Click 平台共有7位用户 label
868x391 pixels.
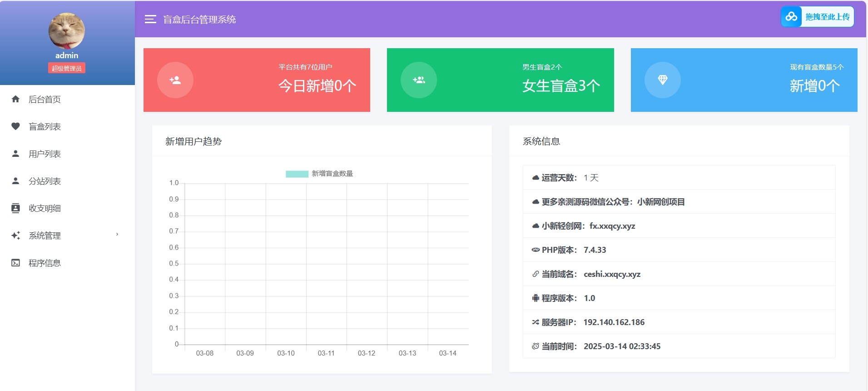tap(305, 67)
